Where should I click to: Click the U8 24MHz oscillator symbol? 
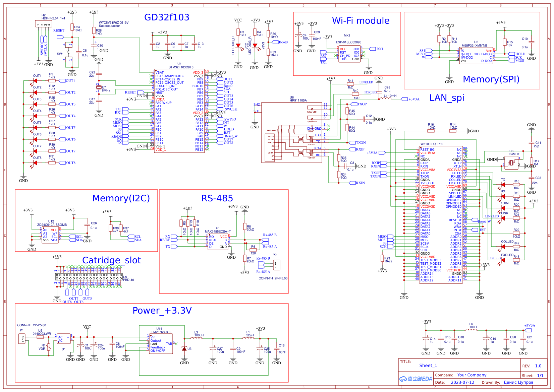tap(511, 162)
